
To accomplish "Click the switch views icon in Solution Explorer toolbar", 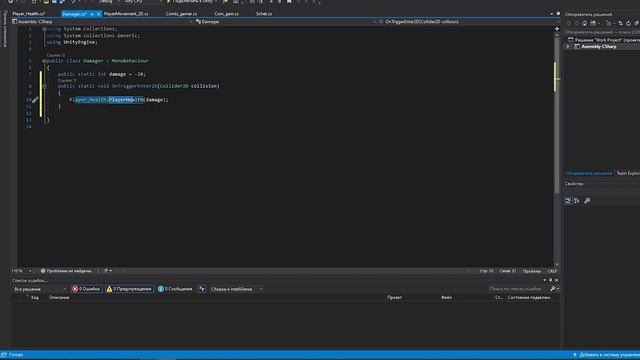I will coord(593,23).
